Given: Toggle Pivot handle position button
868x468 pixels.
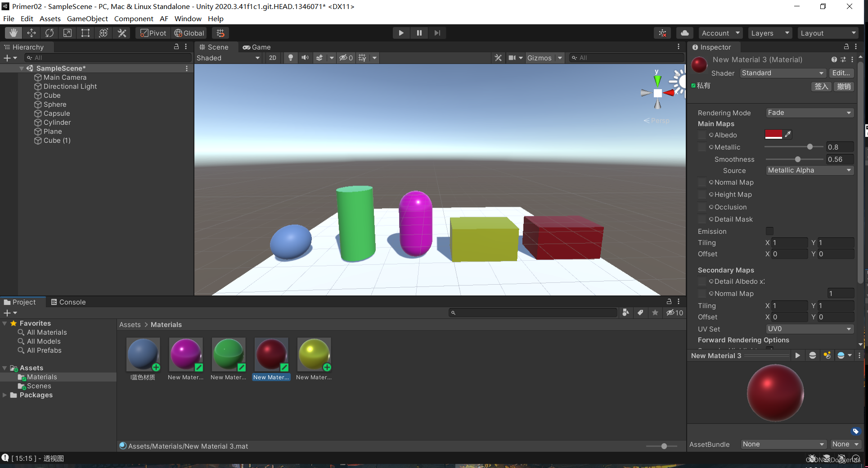Looking at the screenshot, I should click(153, 33).
